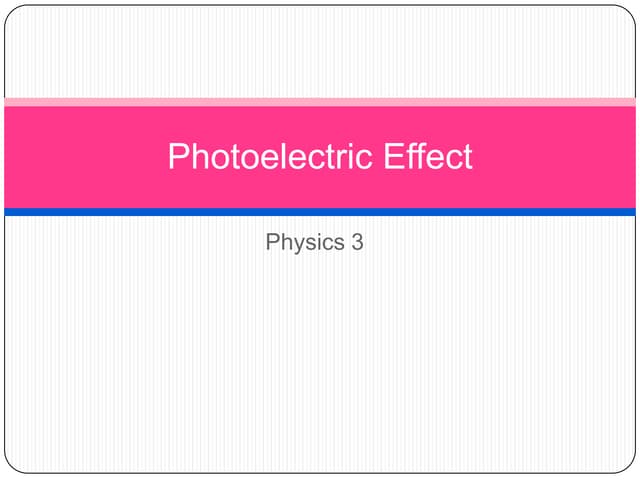The width and height of the screenshot is (640, 480).
Task: Click the white space right of "Physics 3"
Action: (499, 242)
